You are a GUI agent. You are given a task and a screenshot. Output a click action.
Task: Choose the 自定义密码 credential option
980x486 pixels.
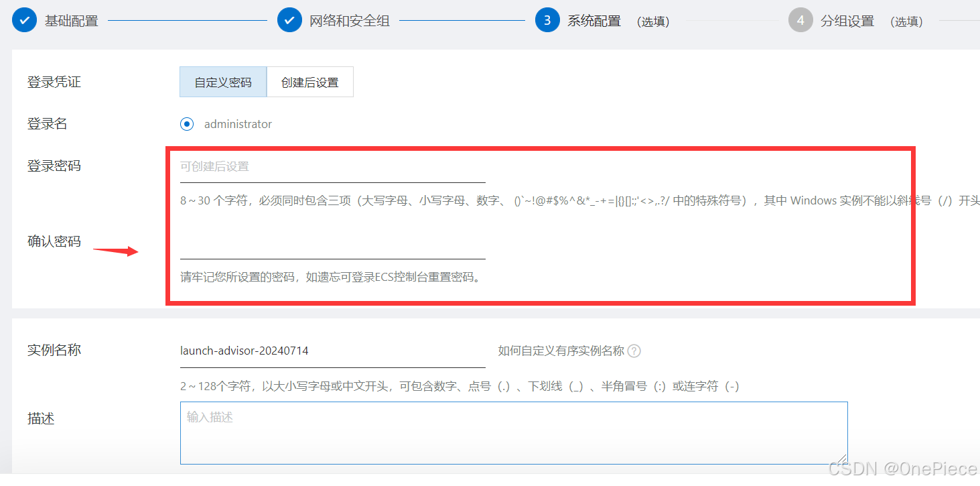223,82
